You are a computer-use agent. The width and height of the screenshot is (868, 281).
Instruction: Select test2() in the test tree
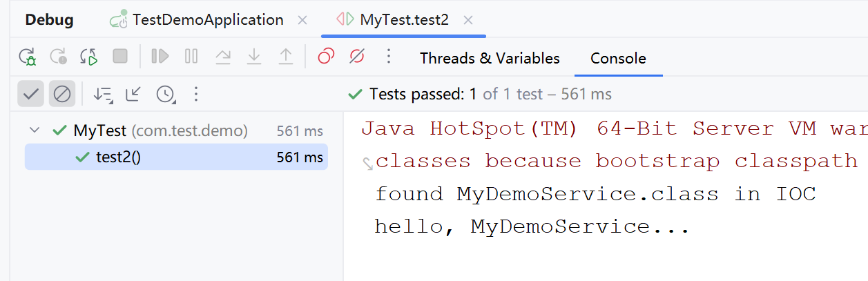click(x=118, y=157)
